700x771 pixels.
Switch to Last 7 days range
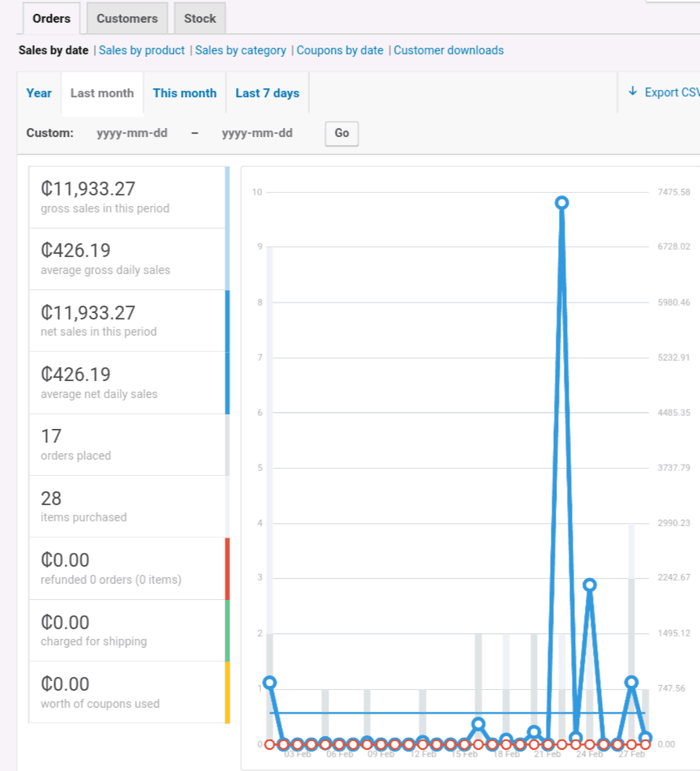(268, 93)
